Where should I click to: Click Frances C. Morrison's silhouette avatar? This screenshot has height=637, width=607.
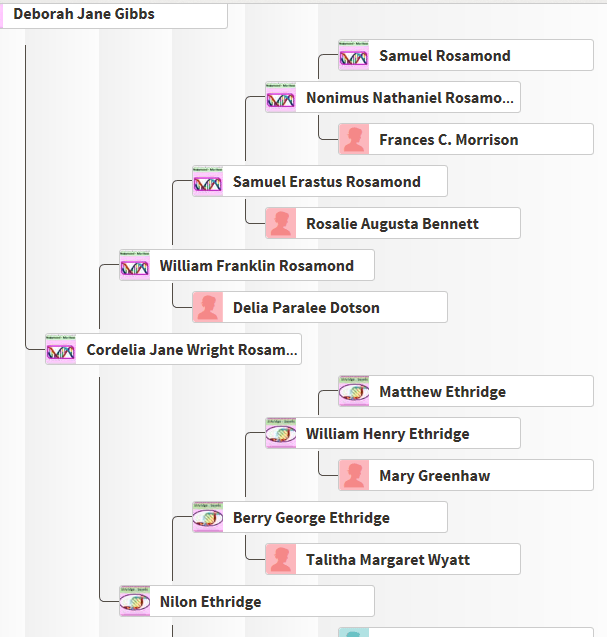[354, 140]
